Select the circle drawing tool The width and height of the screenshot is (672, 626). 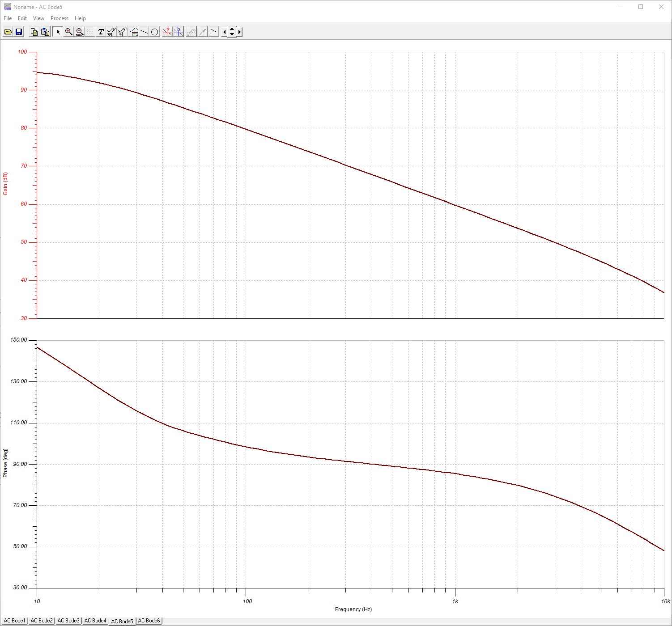coord(155,32)
